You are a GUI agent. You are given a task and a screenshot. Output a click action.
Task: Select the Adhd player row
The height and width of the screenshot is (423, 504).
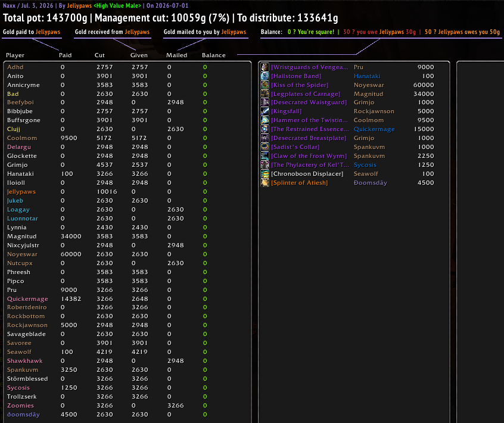pyautogui.click(x=127, y=67)
